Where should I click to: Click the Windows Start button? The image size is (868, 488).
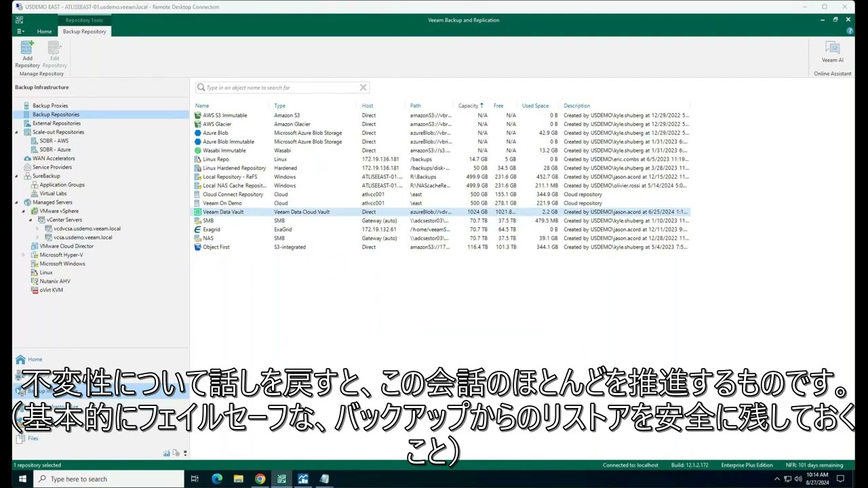click(x=22, y=479)
